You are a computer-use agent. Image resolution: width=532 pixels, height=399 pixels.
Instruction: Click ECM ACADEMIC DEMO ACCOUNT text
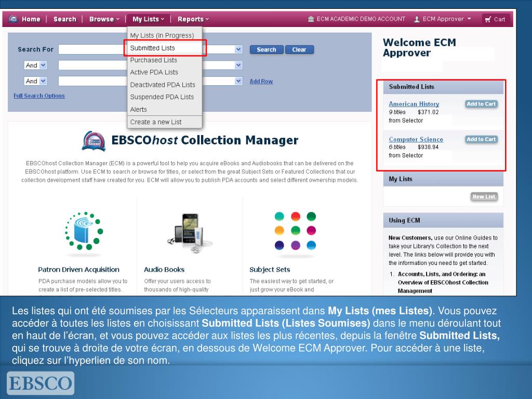pos(361,19)
